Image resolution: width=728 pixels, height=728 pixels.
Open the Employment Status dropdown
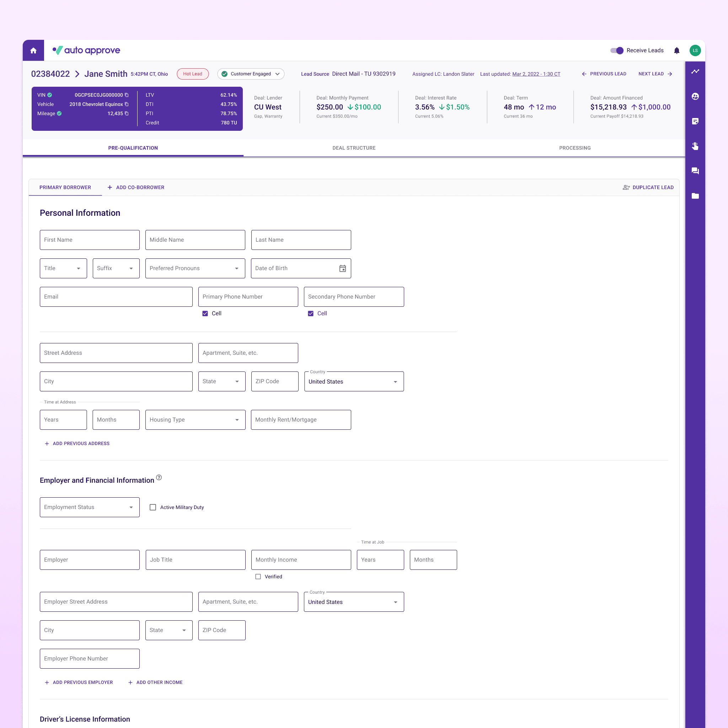tap(90, 507)
